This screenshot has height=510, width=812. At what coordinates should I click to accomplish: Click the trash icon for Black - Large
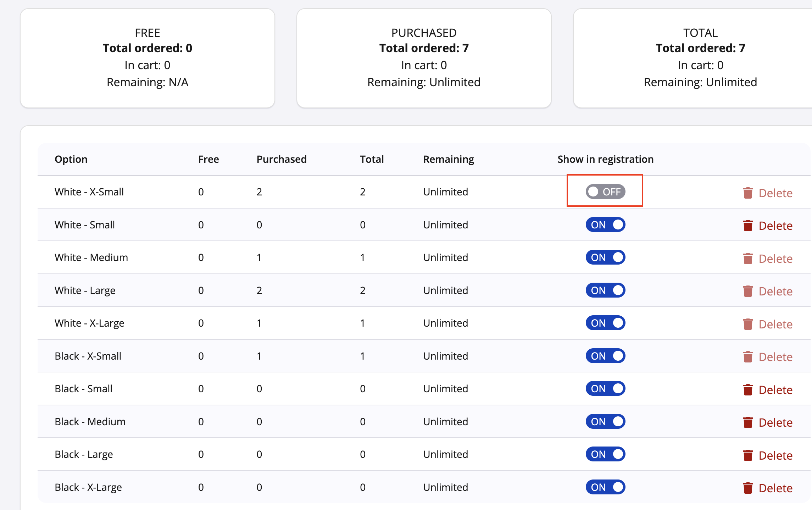coord(747,455)
